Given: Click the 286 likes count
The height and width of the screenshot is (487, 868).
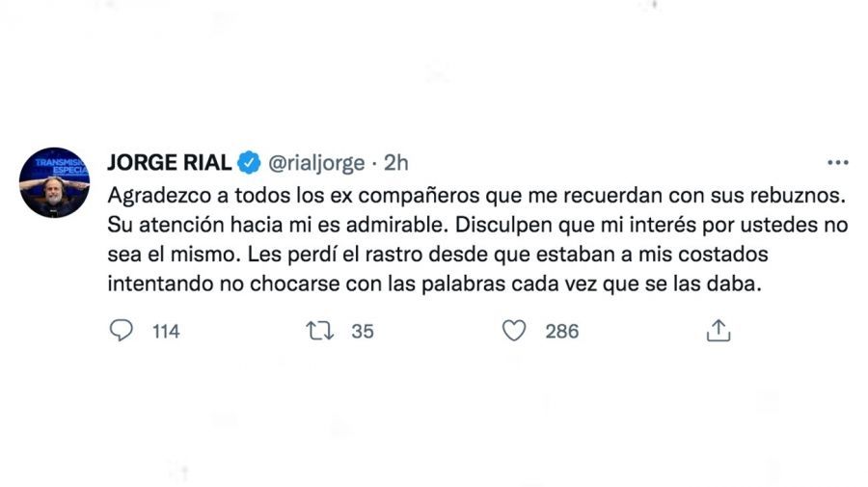Looking at the screenshot, I should point(561,331).
